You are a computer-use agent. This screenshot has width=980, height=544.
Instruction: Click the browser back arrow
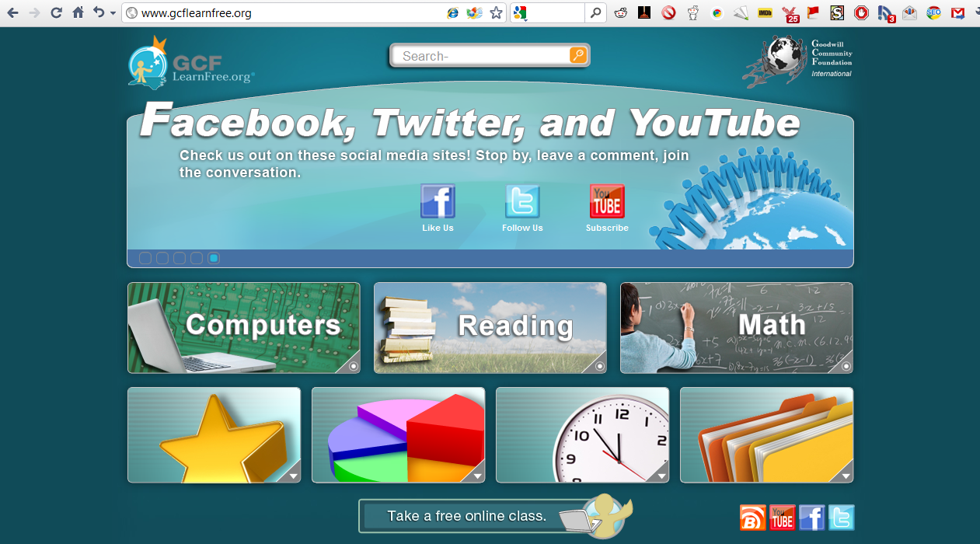pos(12,12)
